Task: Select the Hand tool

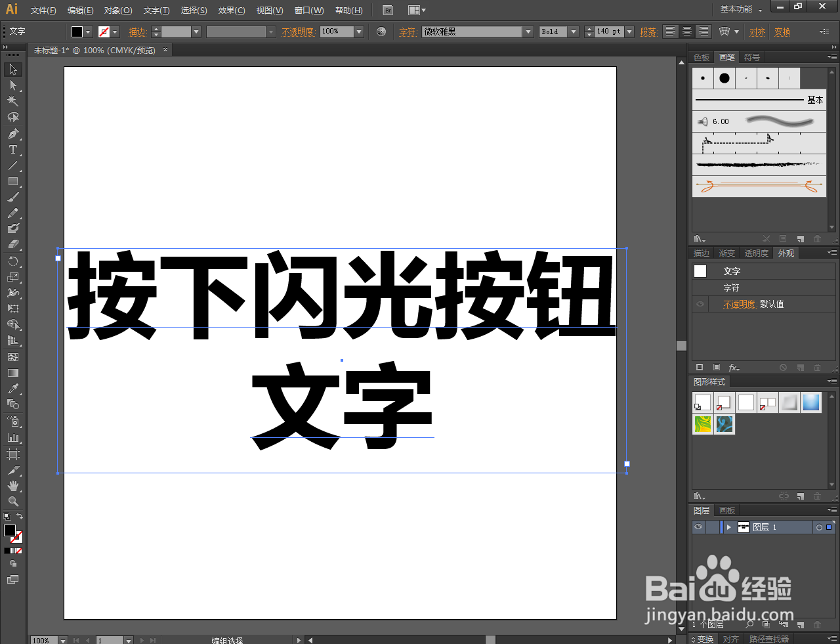Action: (x=12, y=485)
